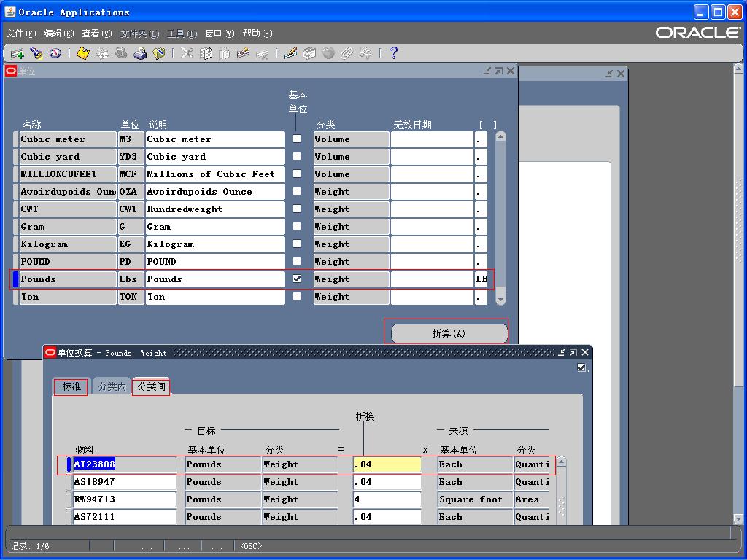Open the 帮助(H) menu
Screen dimensions: 747x560
(x=258, y=34)
